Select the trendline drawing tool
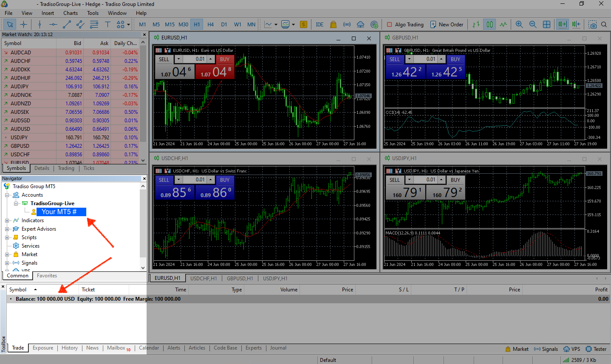The height and width of the screenshot is (364, 611). pyautogui.click(x=67, y=24)
